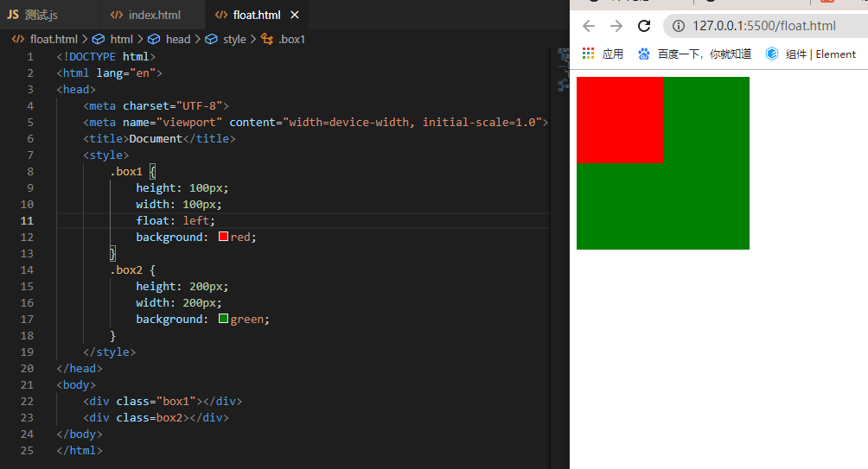Open the green color swatch picker

point(223,319)
